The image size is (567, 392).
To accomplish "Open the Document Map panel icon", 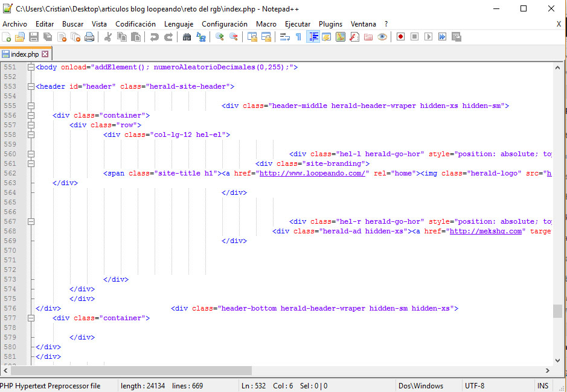I will 341,37.
